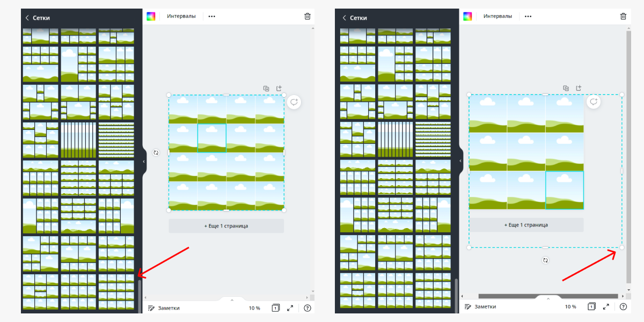
Task: Open the three-dot more menu in the right toolbar
Action: (x=528, y=16)
